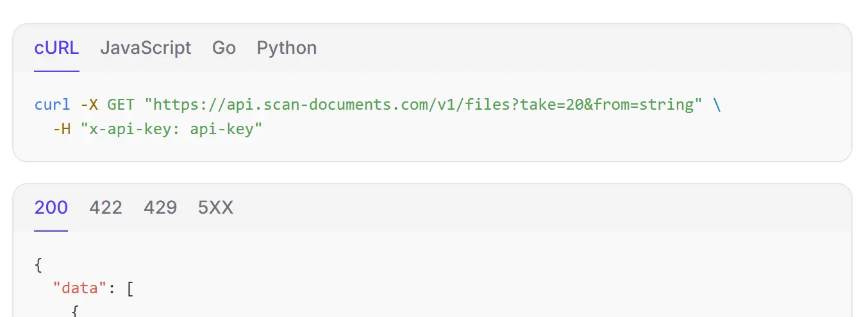
Task: Switch to the 5XX response tab
Action: click(215, 207)
